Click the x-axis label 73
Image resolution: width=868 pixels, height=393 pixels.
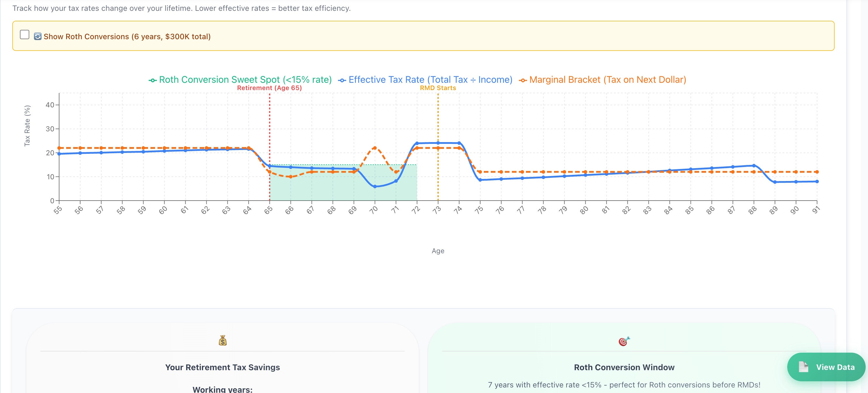(437, 210)
